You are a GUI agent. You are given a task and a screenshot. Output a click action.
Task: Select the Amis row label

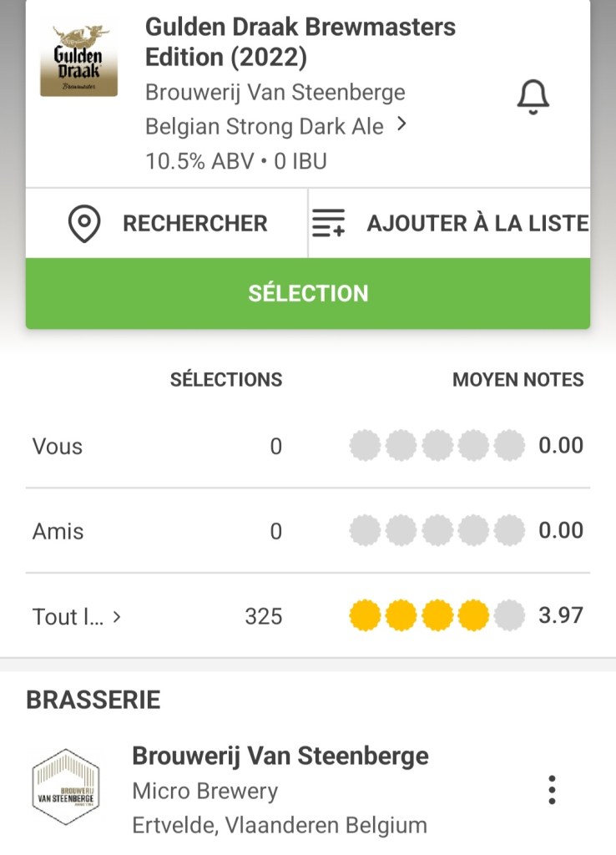point(58,531)
